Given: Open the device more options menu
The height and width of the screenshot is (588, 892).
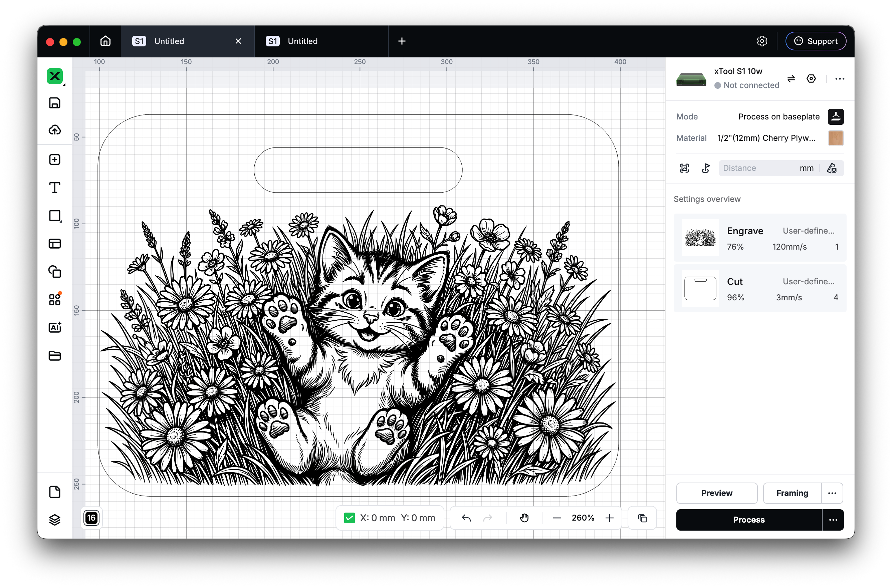Looking at the screenshot, I should (x=840, y=78).
